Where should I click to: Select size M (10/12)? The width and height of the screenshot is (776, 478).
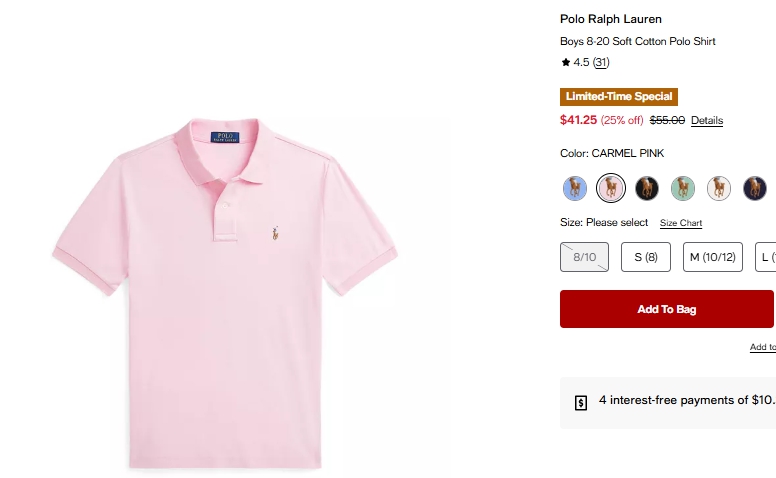pos(712,257)
